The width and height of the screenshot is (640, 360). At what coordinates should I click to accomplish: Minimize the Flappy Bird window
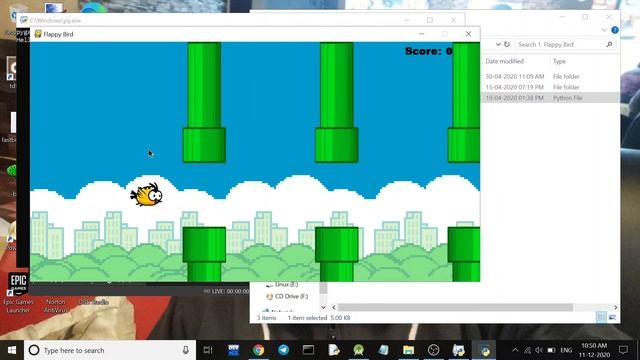(x=422, y=34)
